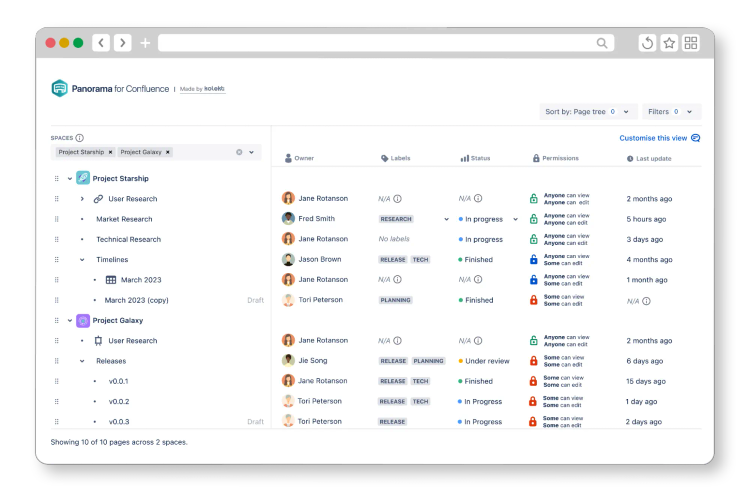This screenshot has width=750, height=492.
Task: Open the v0.0.3 draft page
Action: [119, 422]
